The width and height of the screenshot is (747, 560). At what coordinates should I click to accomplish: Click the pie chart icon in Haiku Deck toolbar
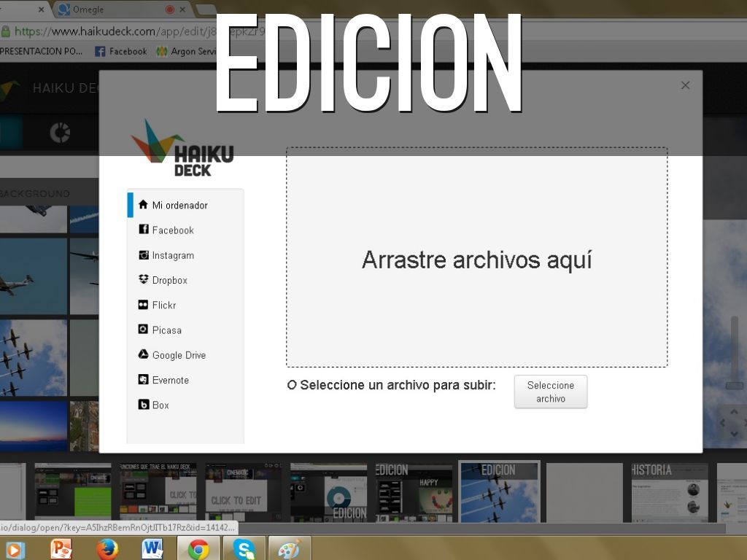pyautogui.click(x=60, y=133)
